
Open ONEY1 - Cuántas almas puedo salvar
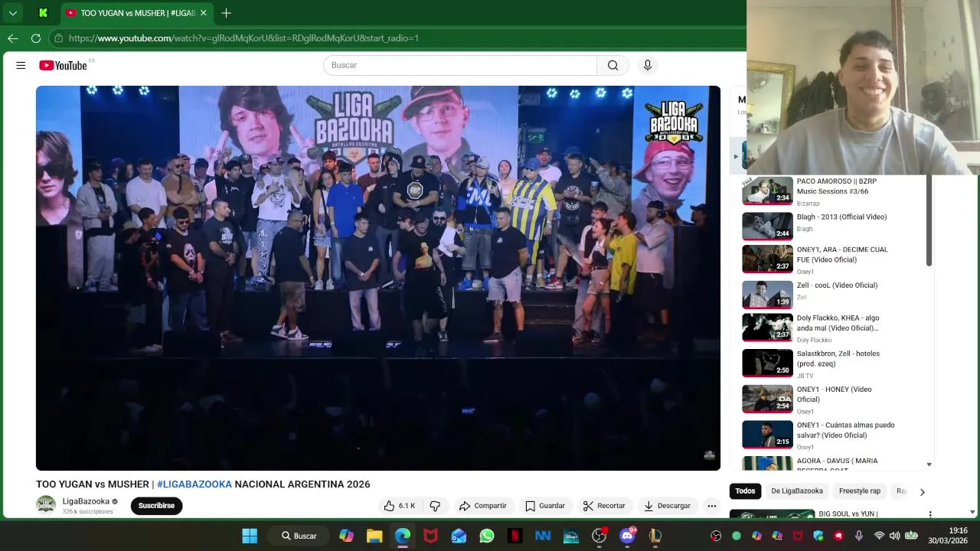click(x=845, y=430)
